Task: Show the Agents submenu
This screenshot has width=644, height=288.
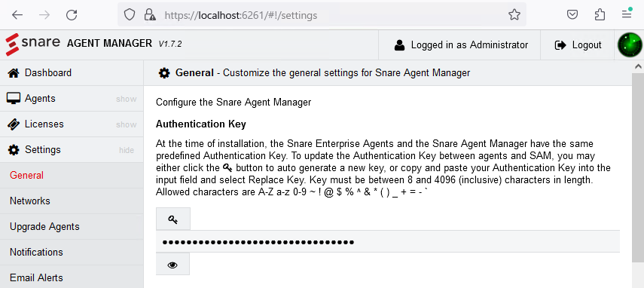Action: click(x=126, y=99)
